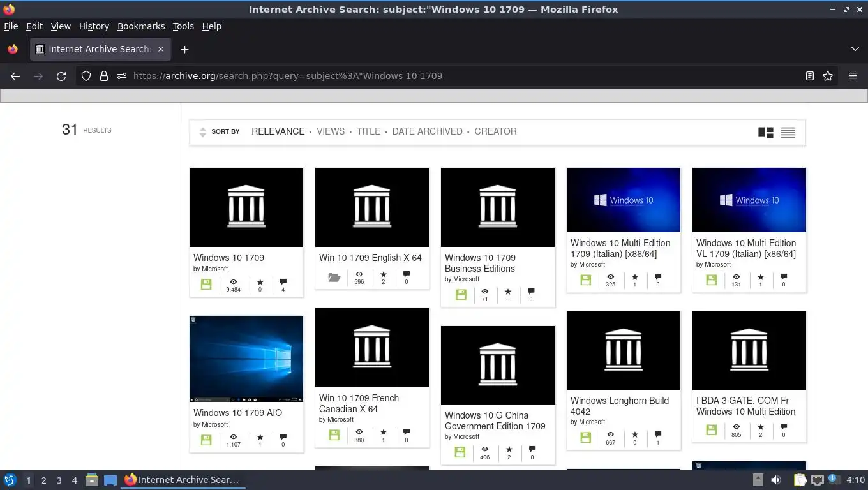The height and width of the screenshot is (490, 868).
Task: Open the Windows 10 1709 AIO desktop thumbnail
Action: [x=246, y=359]
